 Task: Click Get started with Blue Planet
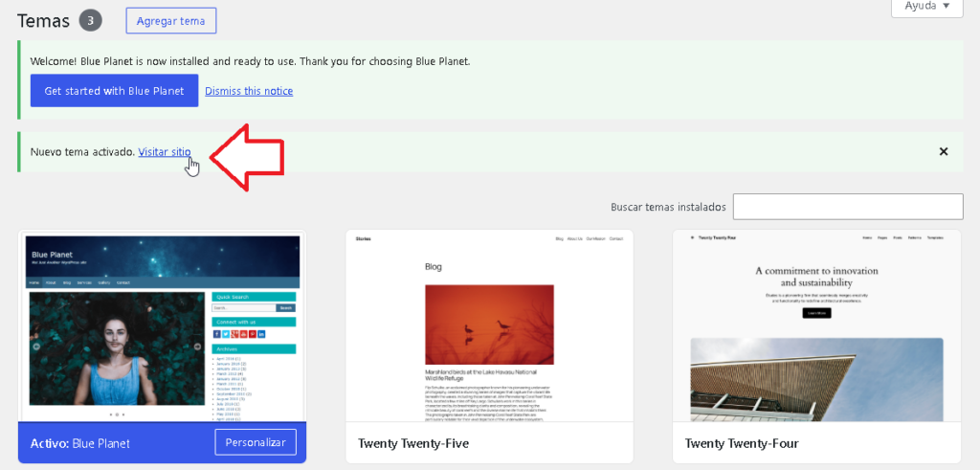click(115, 91)
